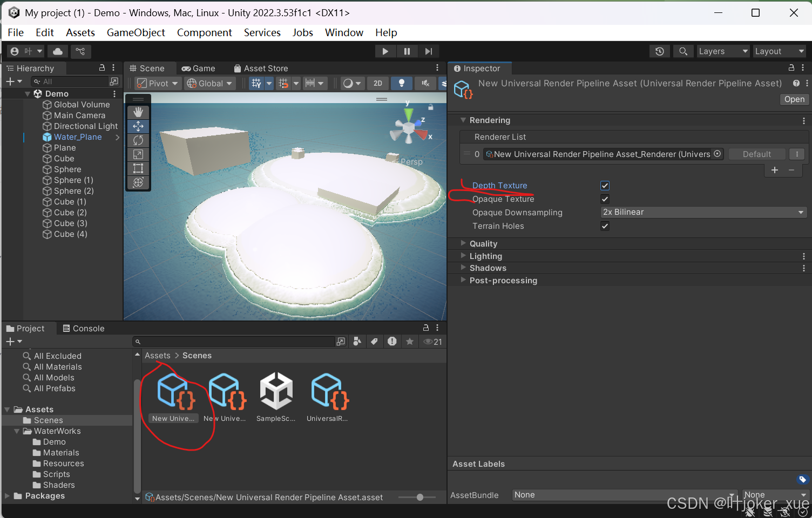This screenshot has height=518, width=812.
Task: Select the Rect transform tool
Action: click(x=138, y=168)
